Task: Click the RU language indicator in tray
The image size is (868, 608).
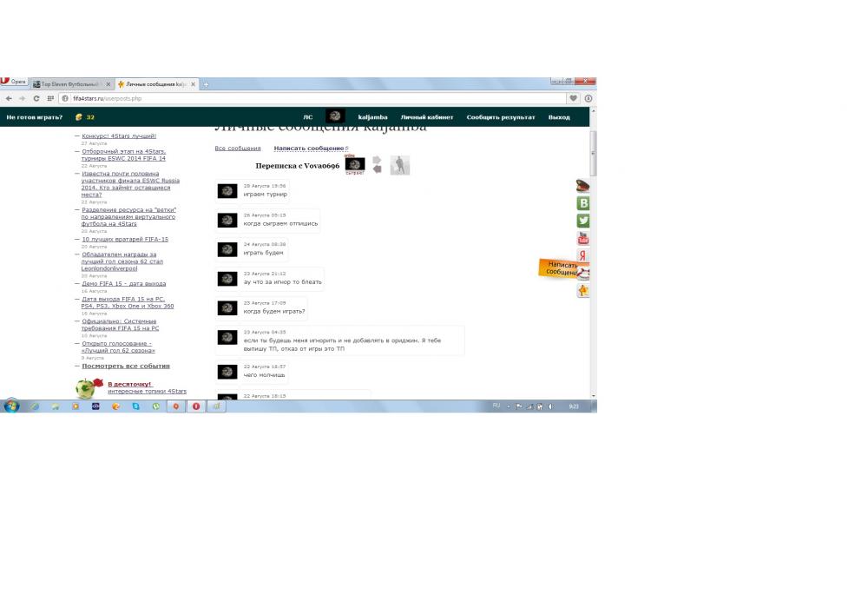Action: pyautogui.click(x=496, y=406)
